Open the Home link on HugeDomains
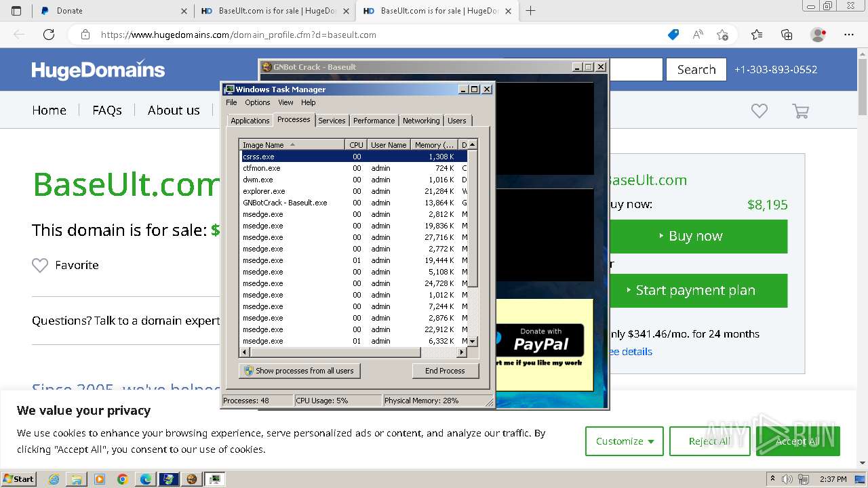 tap(49, 110)
